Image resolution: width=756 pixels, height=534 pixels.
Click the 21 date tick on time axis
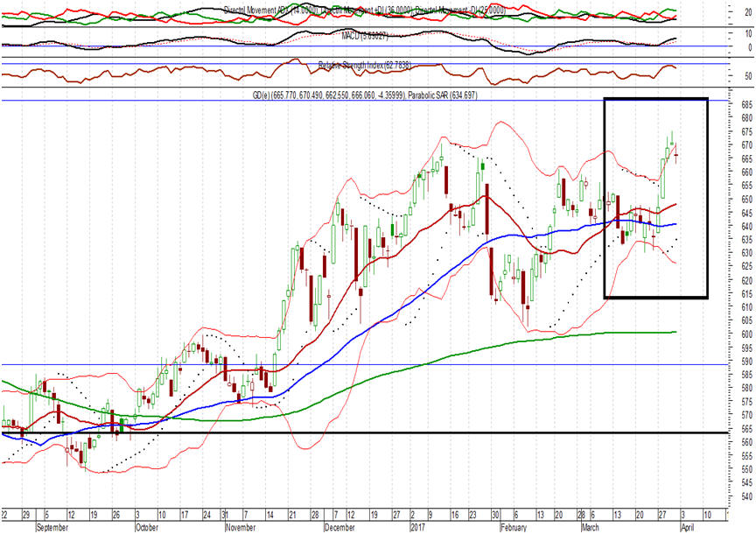(x=292, y=515)
